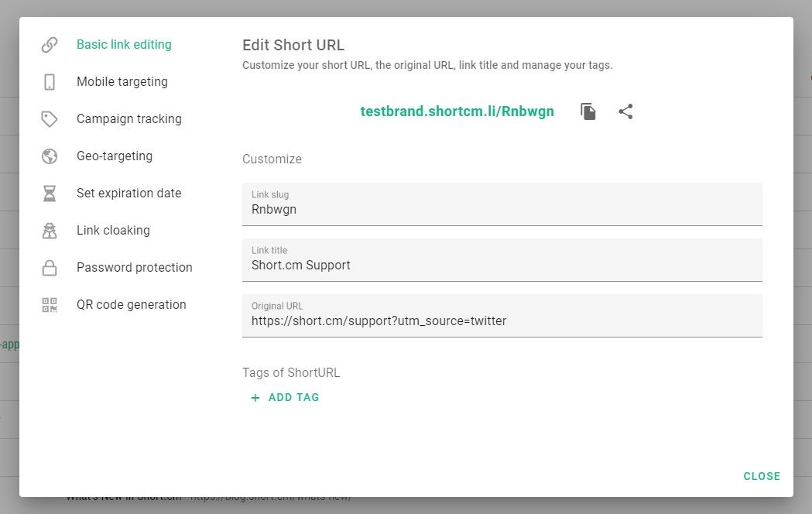Screen dimensions: 812x514
Task: Select the Set expiration date hourglass icon
Action: tap(50, 193)
